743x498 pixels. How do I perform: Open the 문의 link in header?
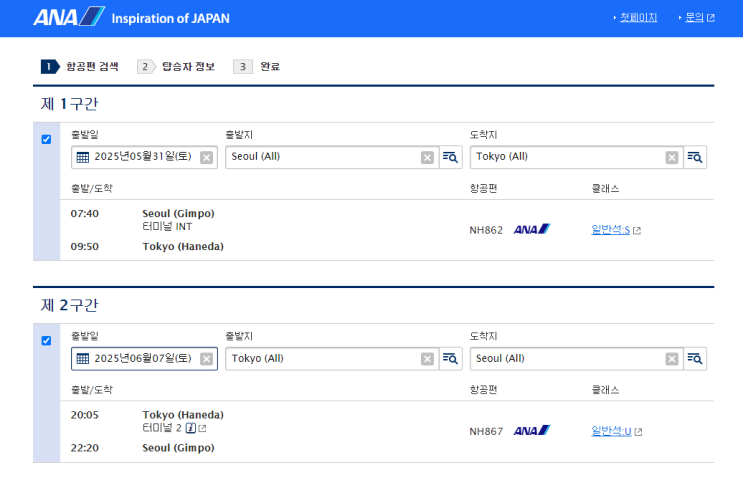point(695,18)
